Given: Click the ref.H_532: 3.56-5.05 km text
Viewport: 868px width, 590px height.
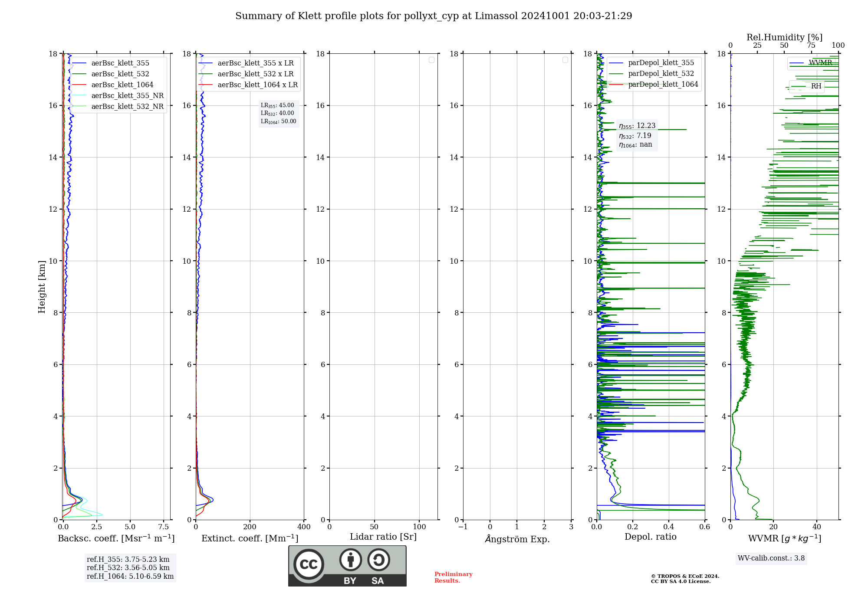Looking at the screenshot, I should 128,568.
